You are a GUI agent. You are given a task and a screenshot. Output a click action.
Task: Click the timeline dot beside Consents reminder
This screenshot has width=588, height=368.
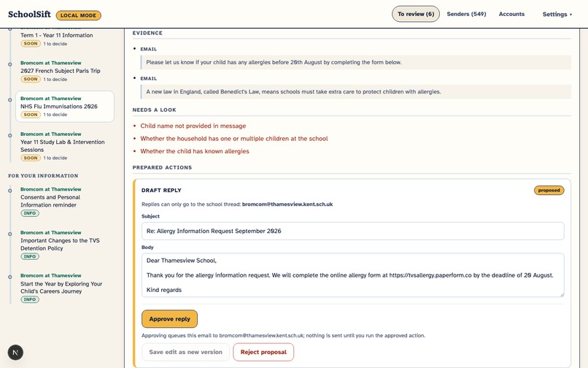[x=10, y=191]
